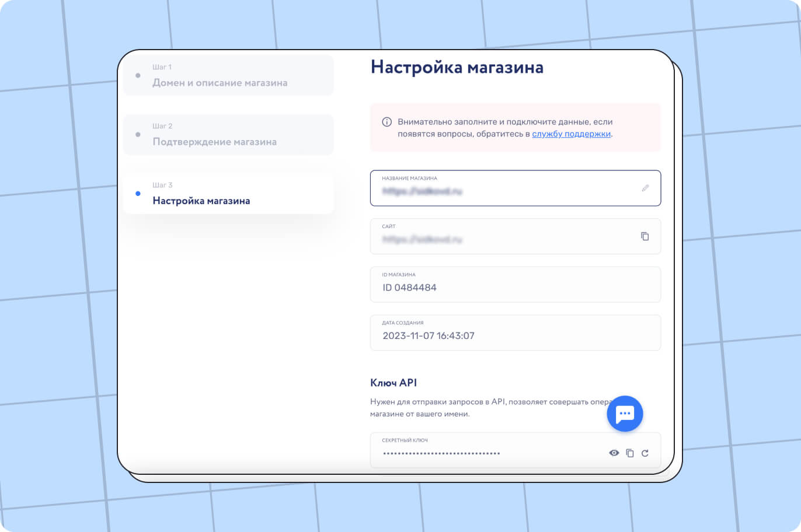Click the pencil edit icon in shop name field

(645, 188)
